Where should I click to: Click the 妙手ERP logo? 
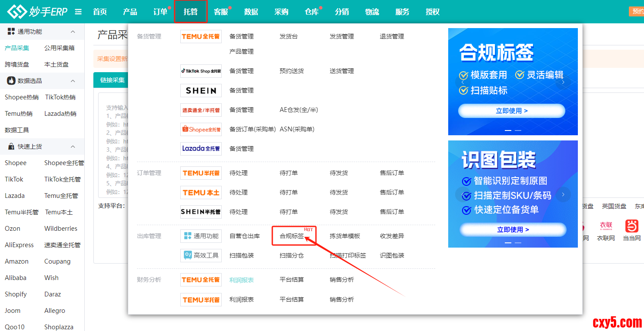37,12
